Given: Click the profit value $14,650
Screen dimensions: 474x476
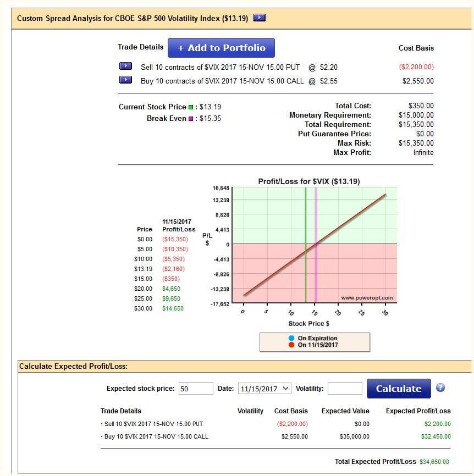Looking at the screenshot, I should [x=173, y=308].
